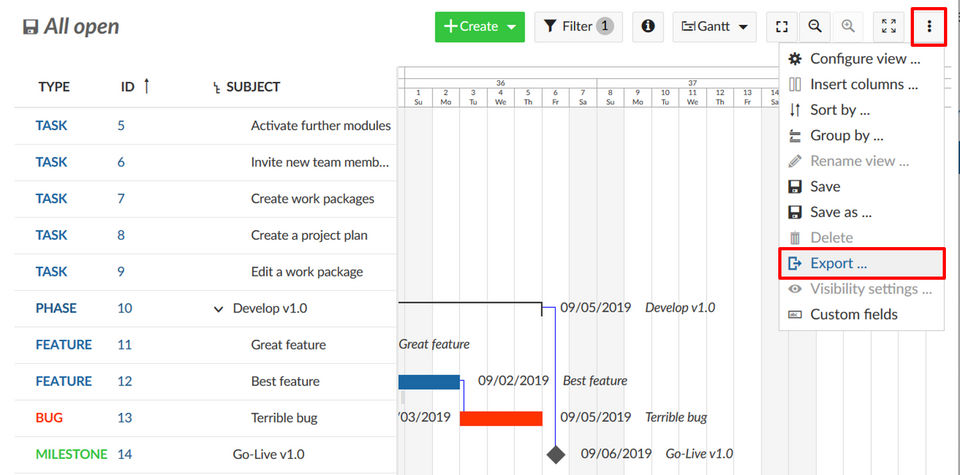Click the Visibility settings entry
Viewport: 960px width, 475px height.
(861, 289)
